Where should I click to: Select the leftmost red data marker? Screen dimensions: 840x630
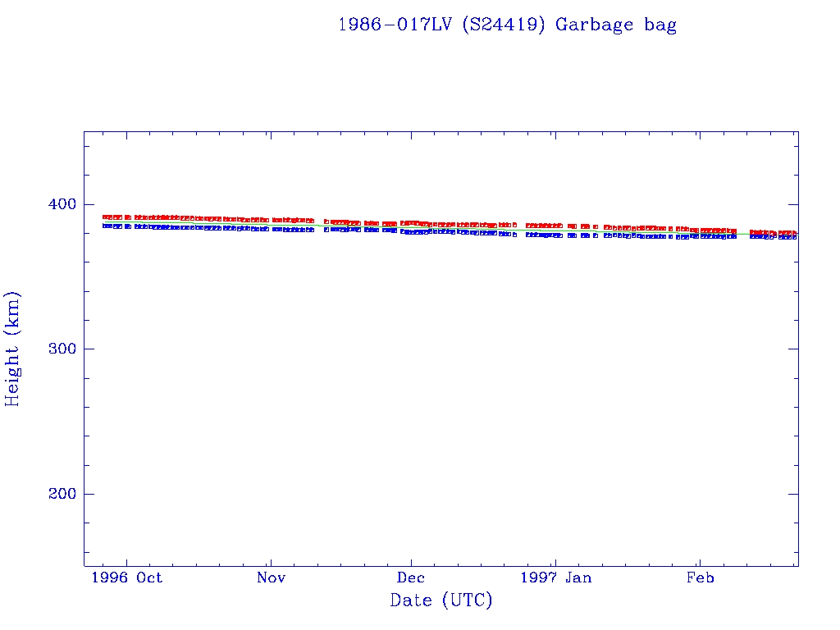pyautogui.click(x=105, y=217)
